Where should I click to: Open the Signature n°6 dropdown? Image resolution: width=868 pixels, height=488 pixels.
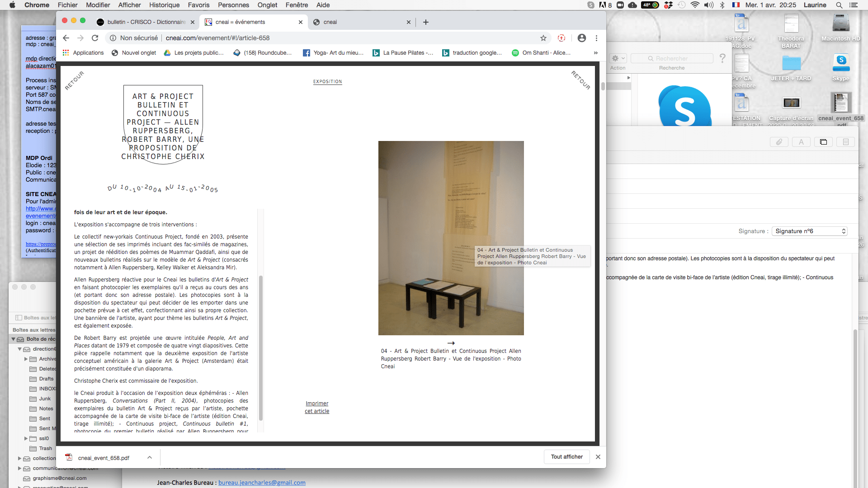809,231
